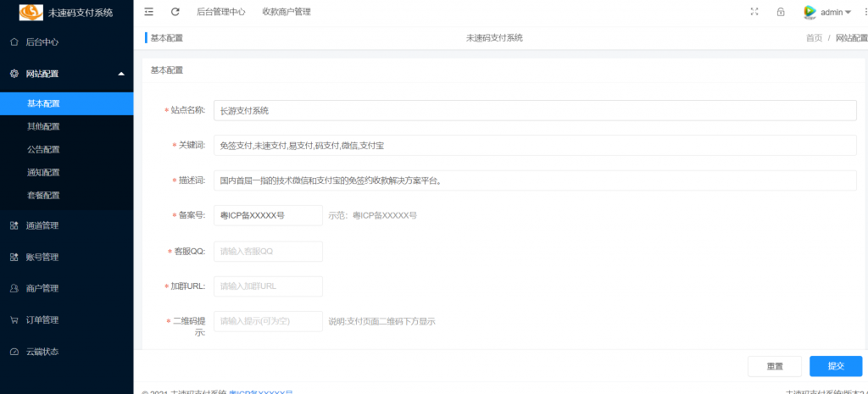Viewport: 868px width, 394px height.
Task: Click the admin avatar icon
Action: point(810,12)
